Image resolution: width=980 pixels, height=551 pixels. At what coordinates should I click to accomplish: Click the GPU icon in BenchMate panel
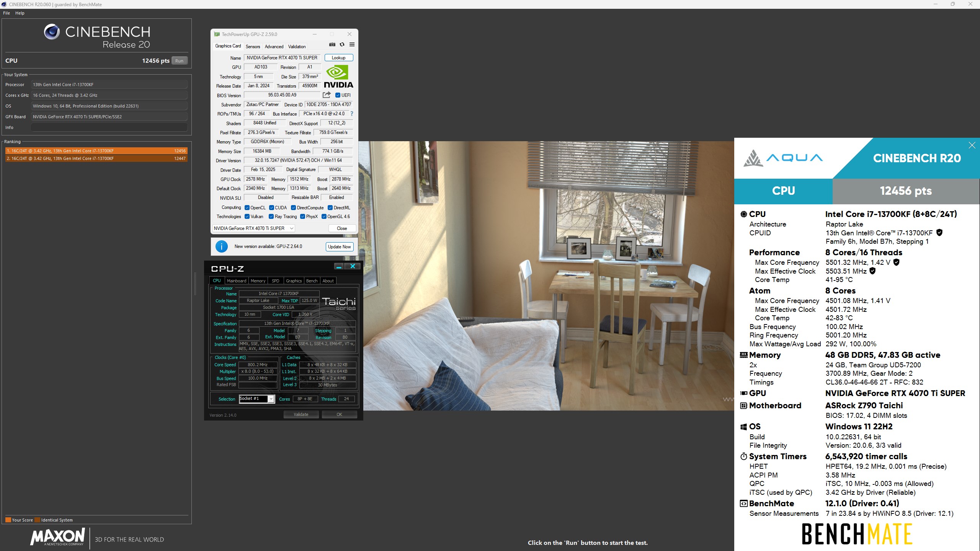point(744,393)
